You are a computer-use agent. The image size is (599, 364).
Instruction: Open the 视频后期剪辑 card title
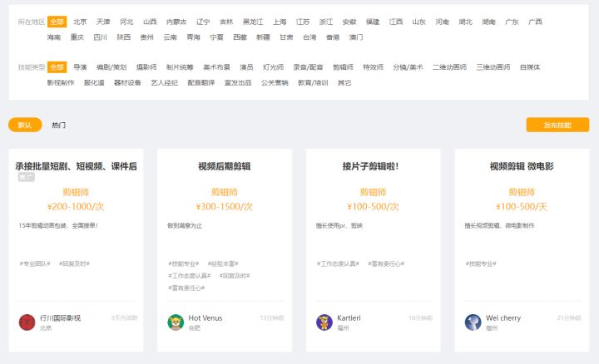pos(225,166)
